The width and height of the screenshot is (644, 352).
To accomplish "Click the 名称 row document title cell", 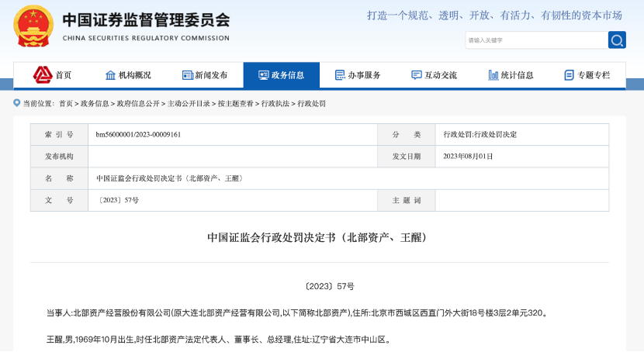I will tap(348, 178).
